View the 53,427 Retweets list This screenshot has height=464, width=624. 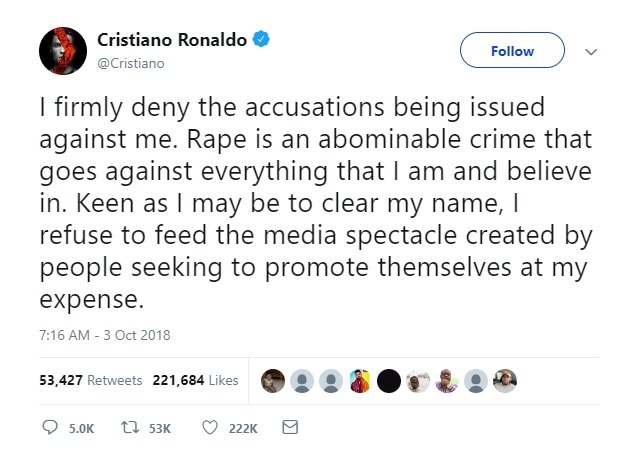91,380
